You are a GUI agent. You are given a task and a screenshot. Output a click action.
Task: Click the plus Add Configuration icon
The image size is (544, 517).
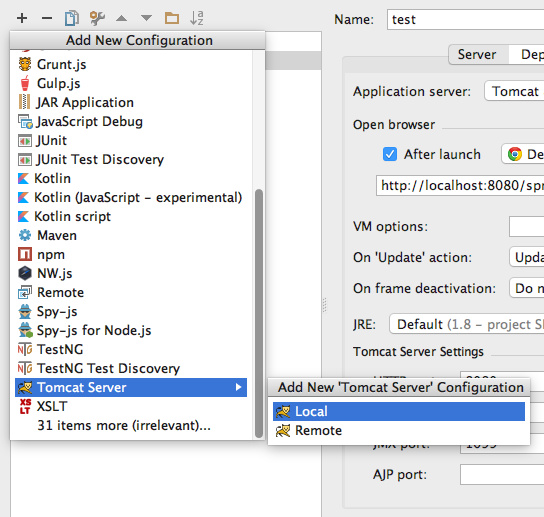pyautogui.click(x=22, y=18)
